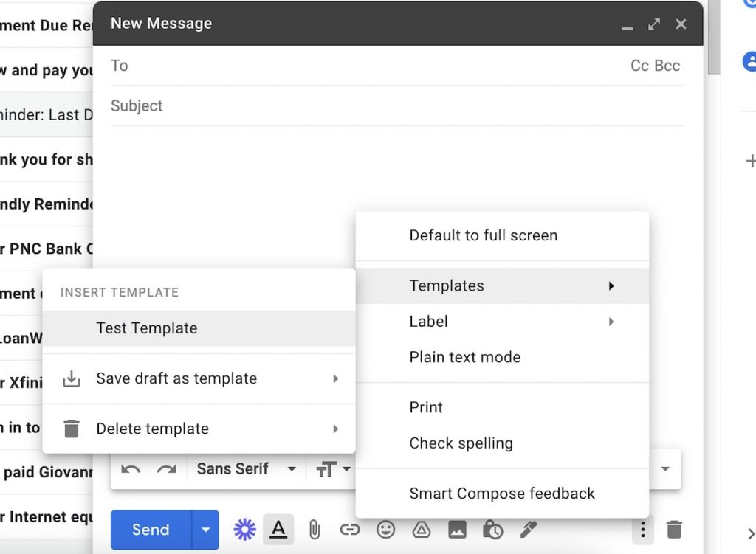Undo the last edit
The width and height of the screenshot is (756, 554).
tap(131, 469)
